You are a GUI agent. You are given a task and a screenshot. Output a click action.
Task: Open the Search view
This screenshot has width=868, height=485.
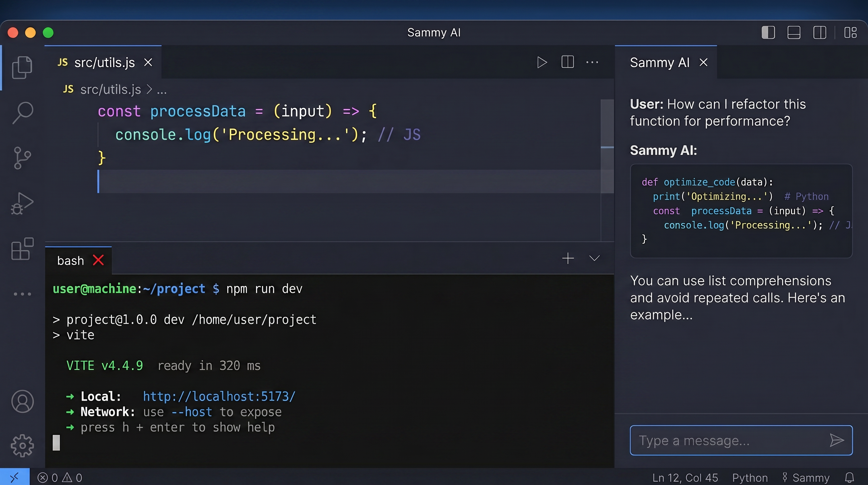[22, 112]
